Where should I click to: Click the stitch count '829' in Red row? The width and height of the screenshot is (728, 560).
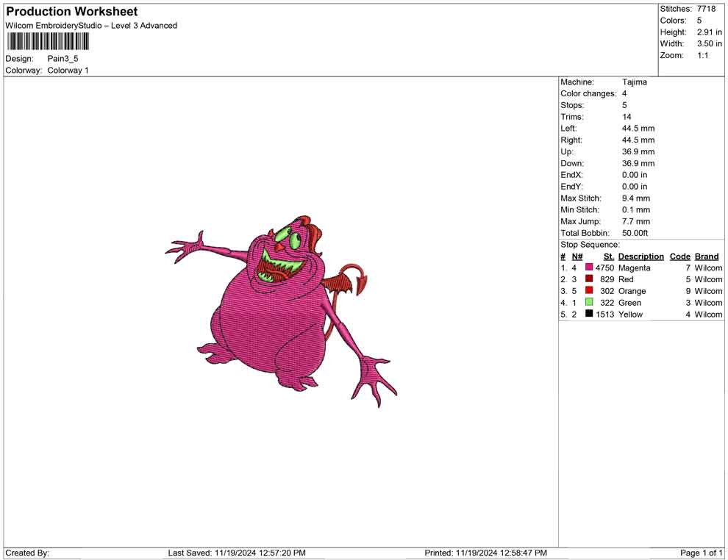pyautogui.click(x=607, y=279)
